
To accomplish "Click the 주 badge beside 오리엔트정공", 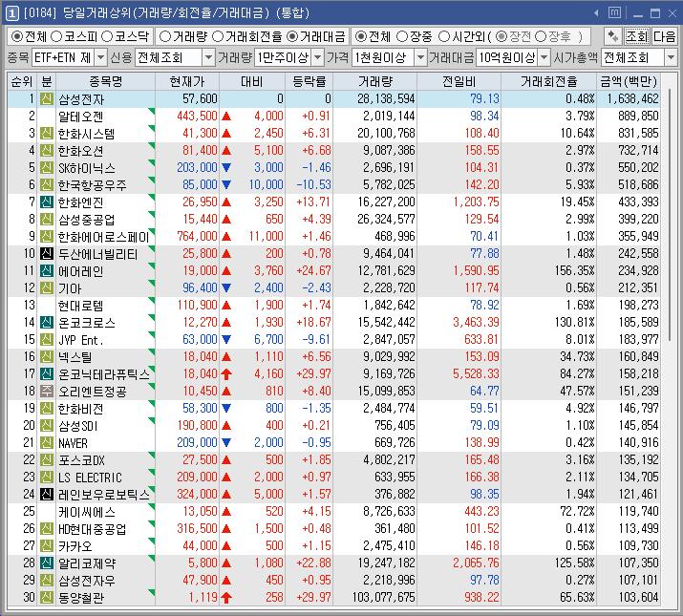I will (x=47, y=392).
